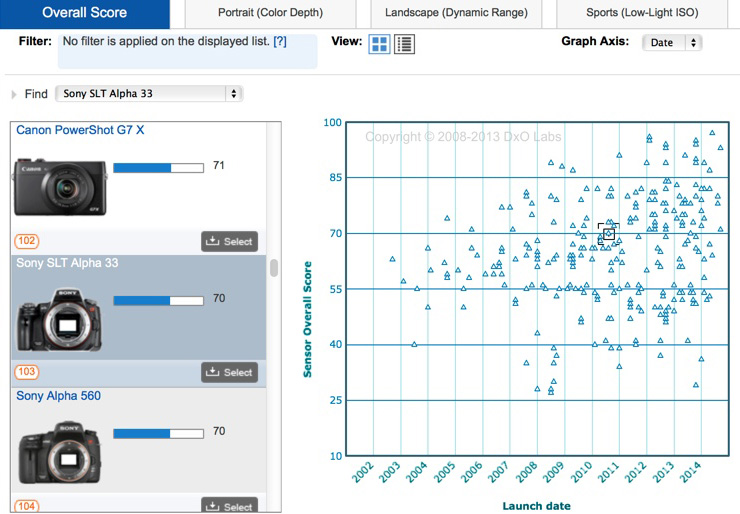The image size is (740, 514).
Task: Click the camera list scrollbar handle
Action: [x=274, y=268]
